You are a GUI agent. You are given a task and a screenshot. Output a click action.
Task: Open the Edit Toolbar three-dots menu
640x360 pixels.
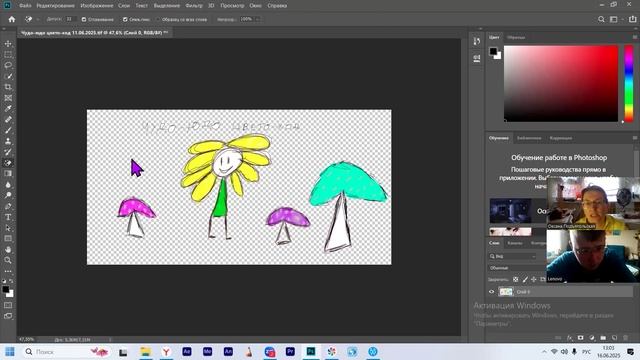(x=8, y=271)
